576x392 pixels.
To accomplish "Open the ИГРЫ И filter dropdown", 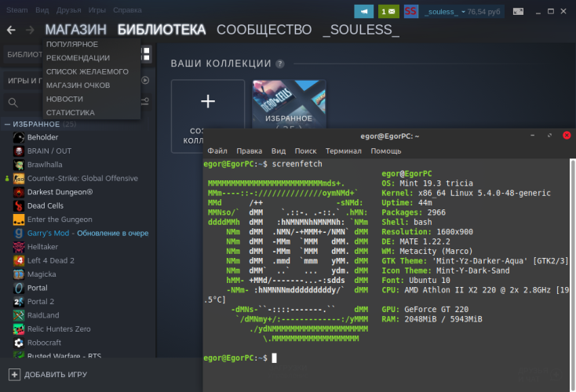I will (x=25, y=81).
